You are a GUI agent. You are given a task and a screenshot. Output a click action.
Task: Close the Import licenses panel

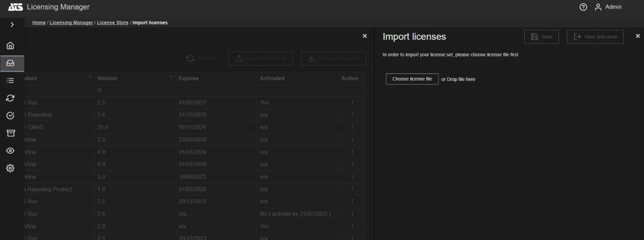click(x=638, y=36)
